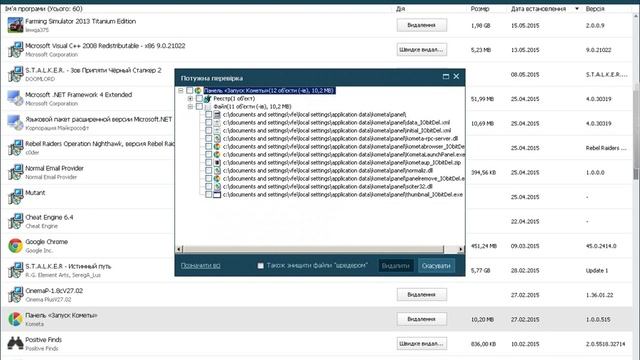Screen dimensions: 640x360
Task: Click the Ім'я програми column header
Action: point(44,9)
